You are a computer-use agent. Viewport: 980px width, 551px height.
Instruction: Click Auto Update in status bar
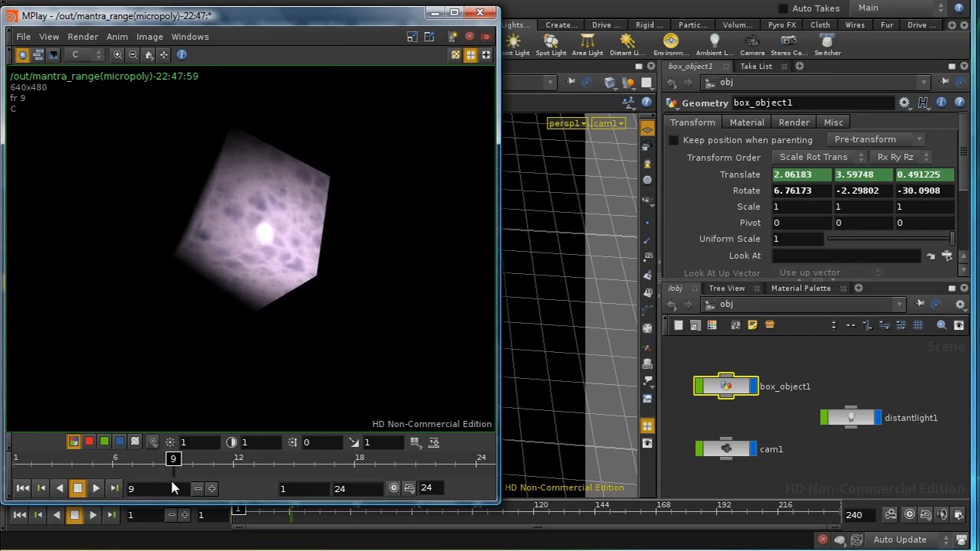900,540
